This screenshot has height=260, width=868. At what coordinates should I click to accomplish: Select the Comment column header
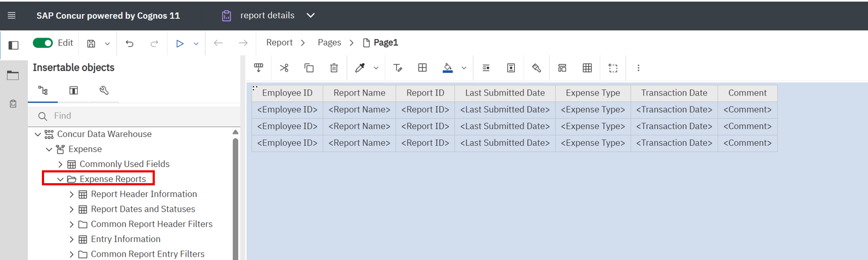[748, 93]
